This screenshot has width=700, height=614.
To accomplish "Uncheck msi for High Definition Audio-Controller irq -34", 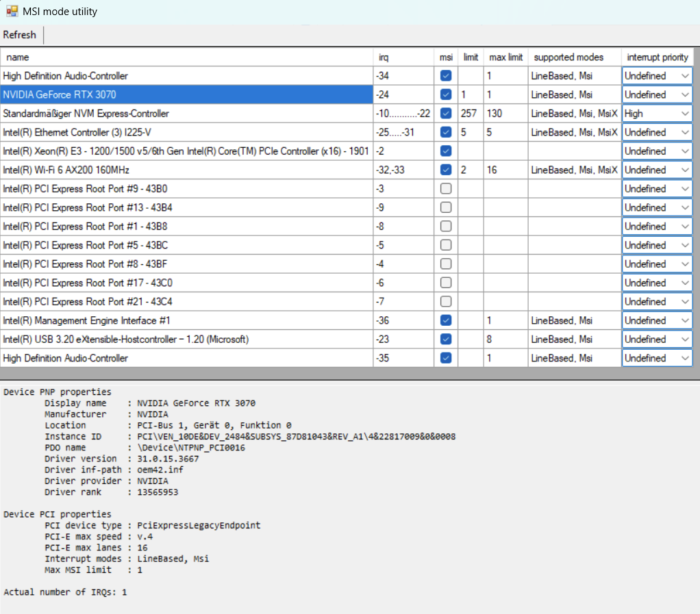I will tap(445, 76).
